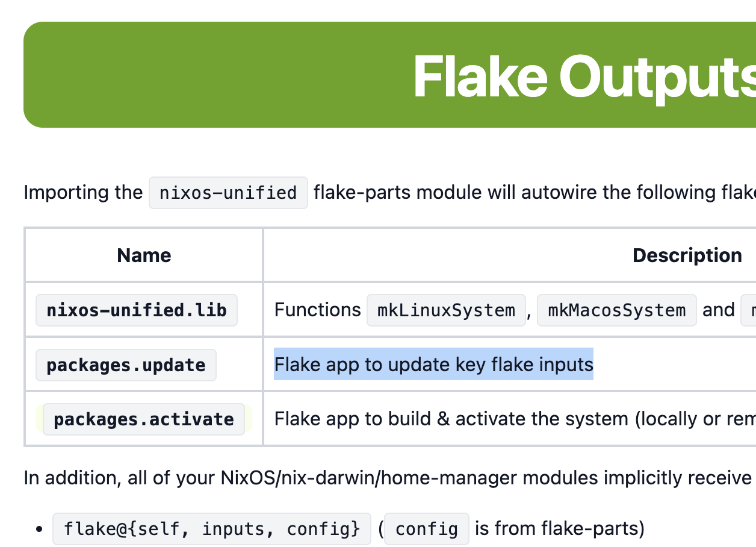Click the flake@{self, inputs, config} code snippet
This screenshot has height=547, width=756.
pos(212,529)
